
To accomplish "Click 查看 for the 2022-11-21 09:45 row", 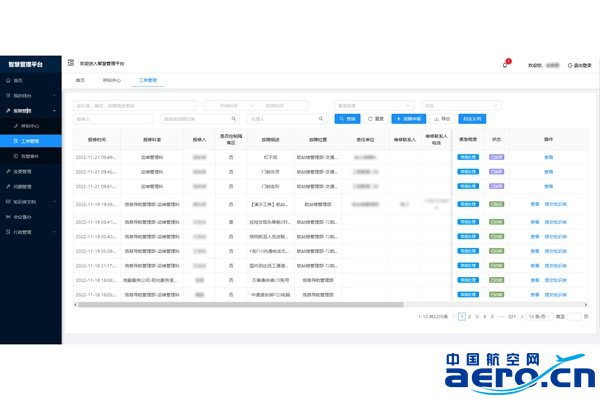I will (548, 172).
